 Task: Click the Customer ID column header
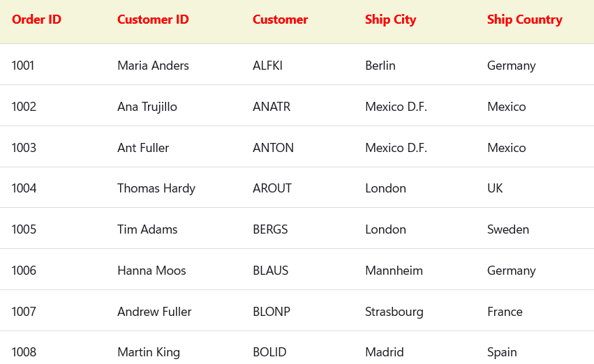point(153,20)
